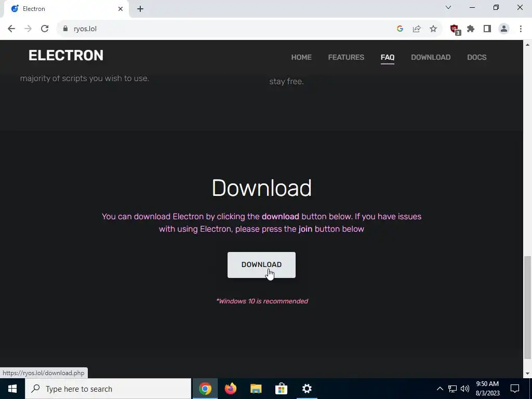The height and width of the screenshot is (399, 532).
Task: Click the browser Forward arrow
Action: (x=28, y=29)
